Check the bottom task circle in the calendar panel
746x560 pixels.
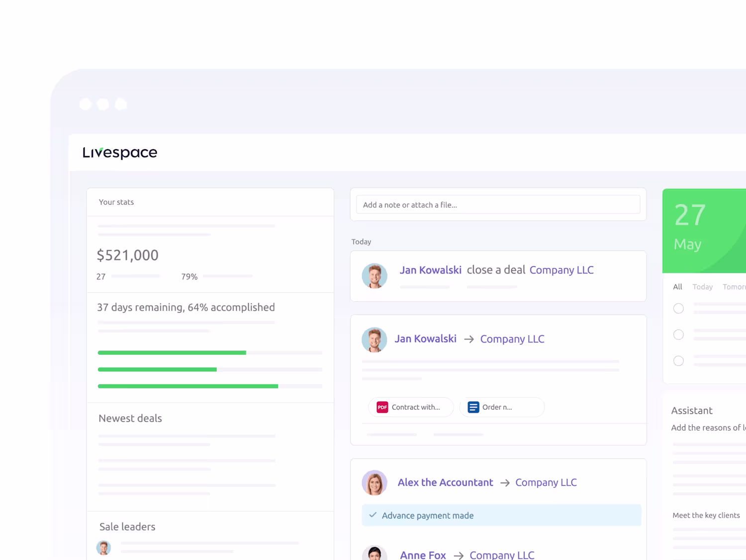click(x=678, y=361)
